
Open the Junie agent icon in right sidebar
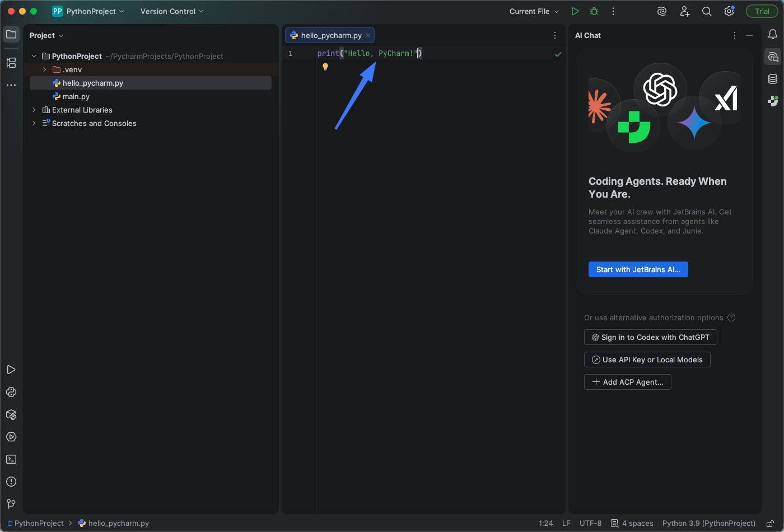(x=773, y=101)
